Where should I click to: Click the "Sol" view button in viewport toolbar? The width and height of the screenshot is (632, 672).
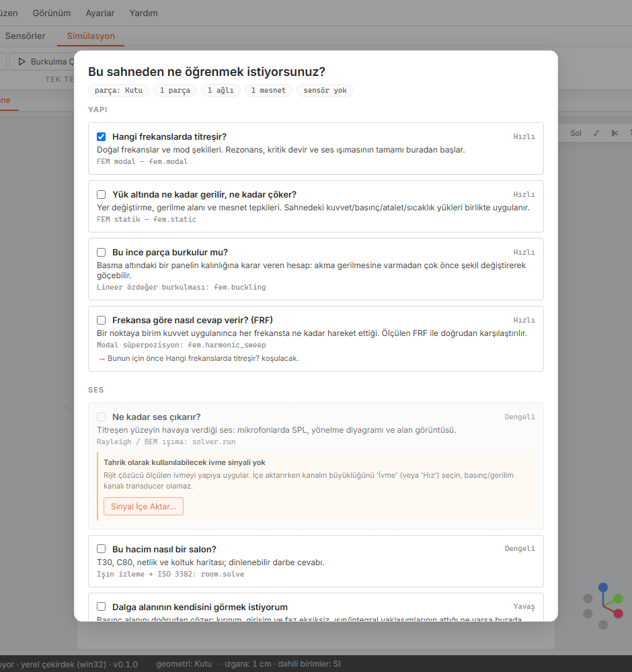pyautogui.click(x=576, y=133)
